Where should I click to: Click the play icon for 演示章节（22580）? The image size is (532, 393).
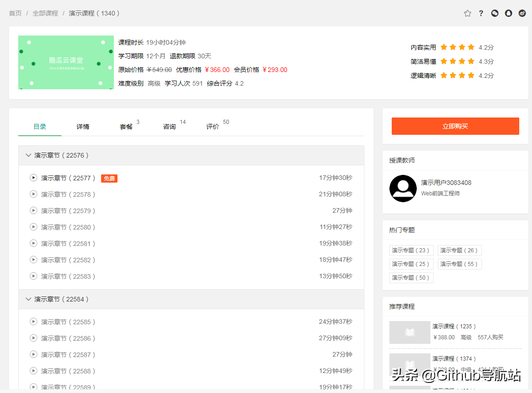33,227
